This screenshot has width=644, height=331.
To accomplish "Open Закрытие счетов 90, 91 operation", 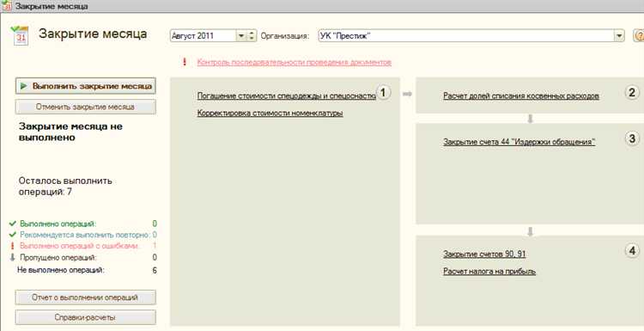I will tap(484, 254).
